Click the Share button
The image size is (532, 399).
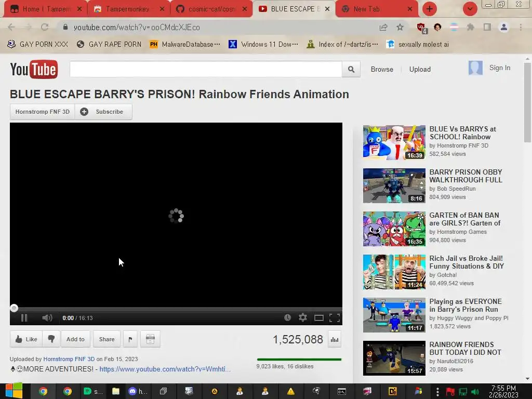(107, 339)
